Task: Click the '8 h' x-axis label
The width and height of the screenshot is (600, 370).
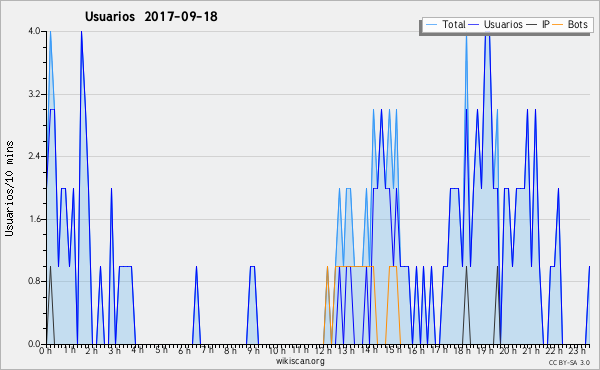Action: click(x=230, y=351)
